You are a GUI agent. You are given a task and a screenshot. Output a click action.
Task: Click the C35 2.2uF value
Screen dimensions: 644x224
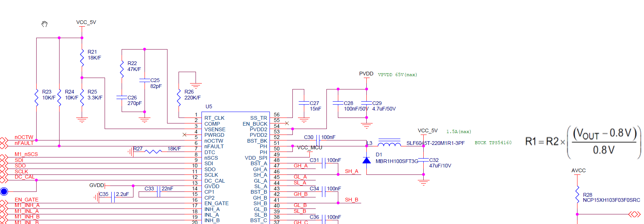(x=122, y=194)
